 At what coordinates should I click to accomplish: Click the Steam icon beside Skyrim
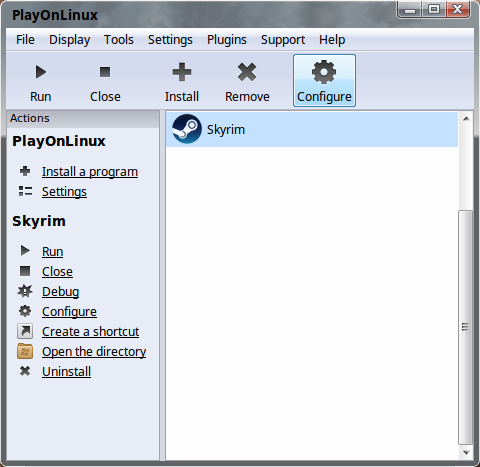(x=187, y=129)
